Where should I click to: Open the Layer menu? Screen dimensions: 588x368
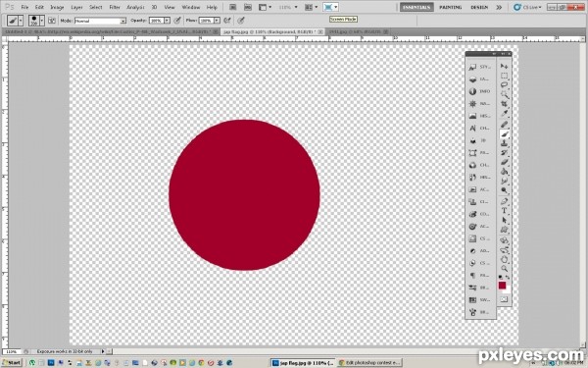click(76, 7)
